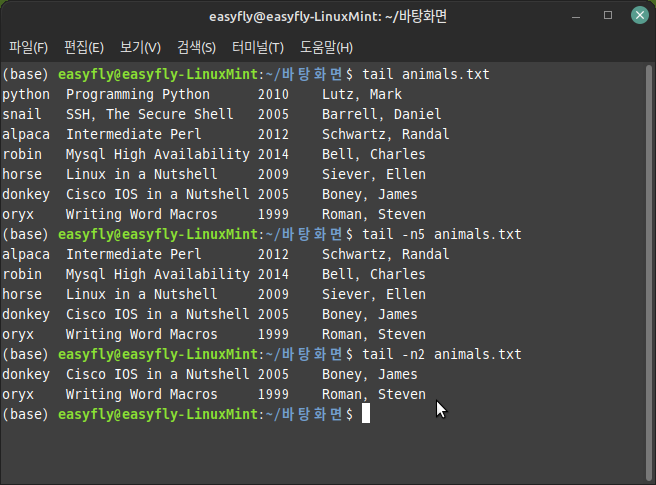The height and width of the screenshot is (485, 656).
Task: Click the terminal vertical scrollbar
Action: click(x=649, y=272)
